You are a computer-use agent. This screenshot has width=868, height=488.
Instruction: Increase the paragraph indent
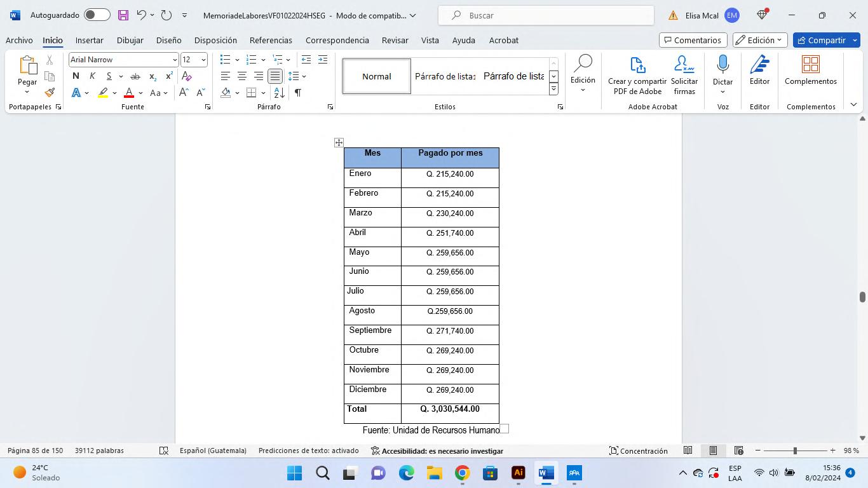point(323,60)
